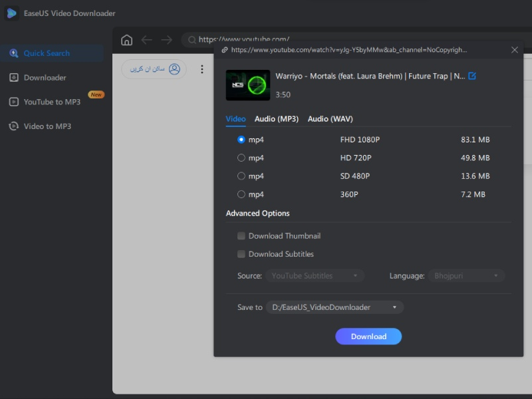Switch to the Audio (MP3) tab

[276, 119]
